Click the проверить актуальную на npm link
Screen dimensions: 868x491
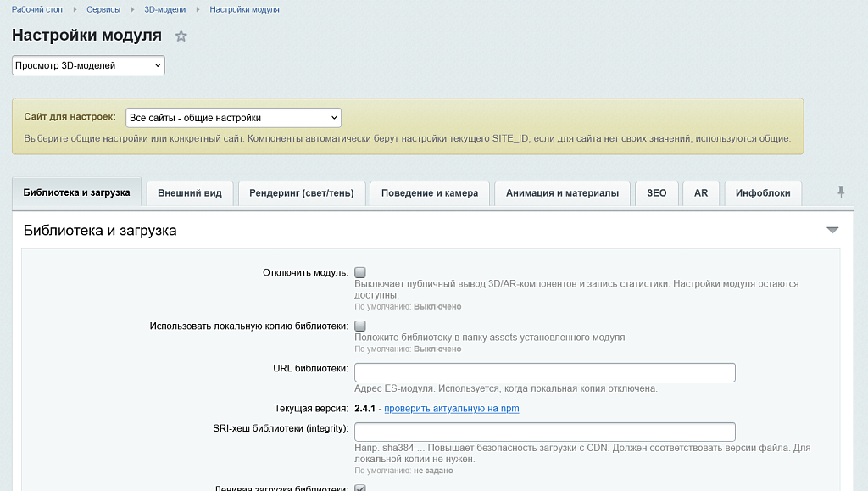pos(452,409)
